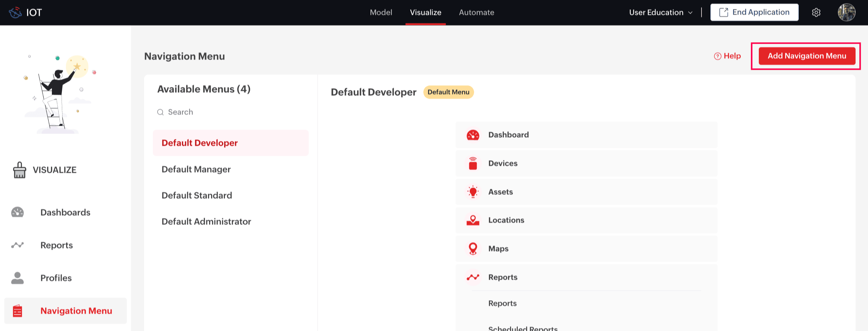Switch to the Model tab

tap(381, 12)
